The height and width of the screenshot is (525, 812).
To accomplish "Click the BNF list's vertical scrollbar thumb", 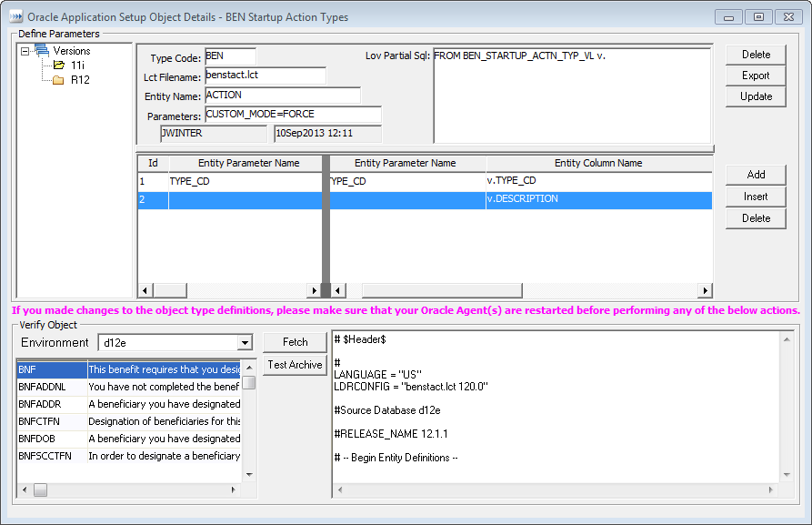I will pyautogui.click(x=249, y=382).
